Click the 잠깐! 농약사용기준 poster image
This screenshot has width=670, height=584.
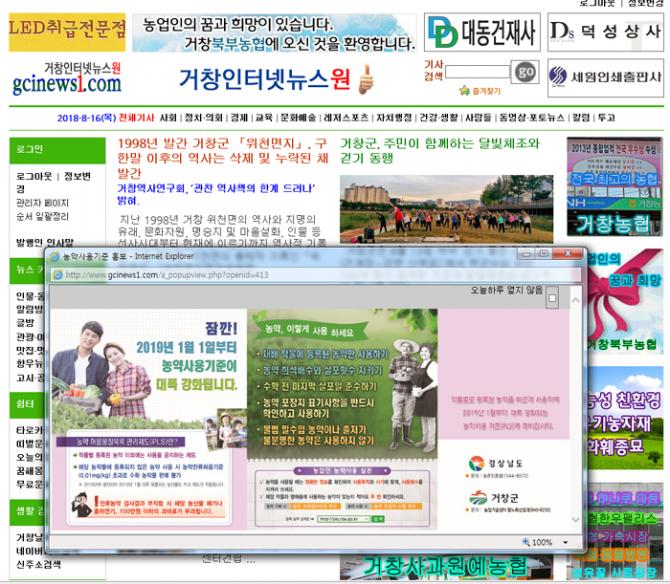(149, 420)
